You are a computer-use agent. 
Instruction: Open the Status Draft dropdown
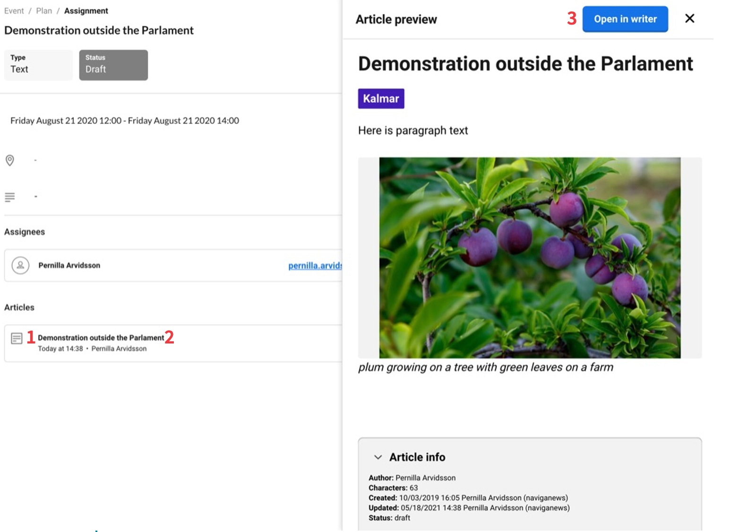pyautogui.click(x=113, y=65)
